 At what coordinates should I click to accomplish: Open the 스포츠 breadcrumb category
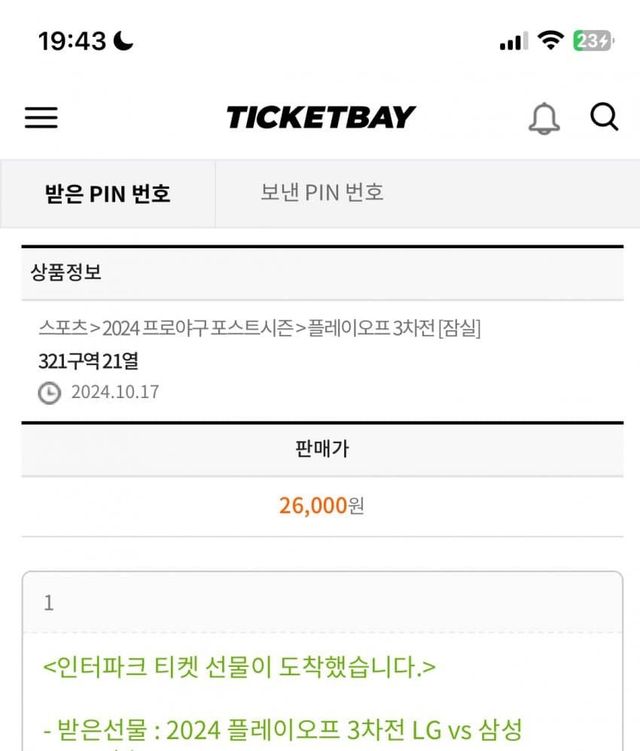(62, 328)
